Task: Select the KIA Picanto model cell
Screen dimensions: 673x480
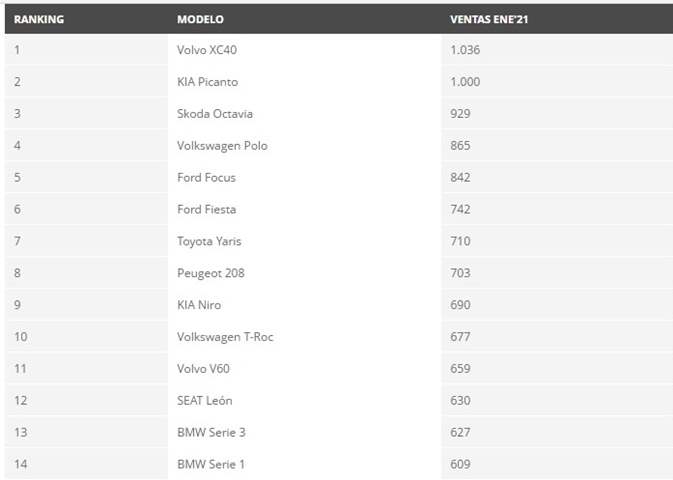Action: [207, 82]
